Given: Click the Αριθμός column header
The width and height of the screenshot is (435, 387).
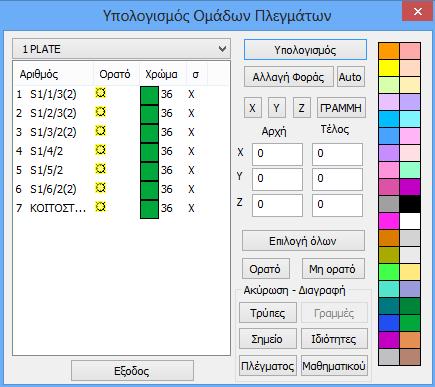Looking at the screenshot, I should [x=53, y=74].
